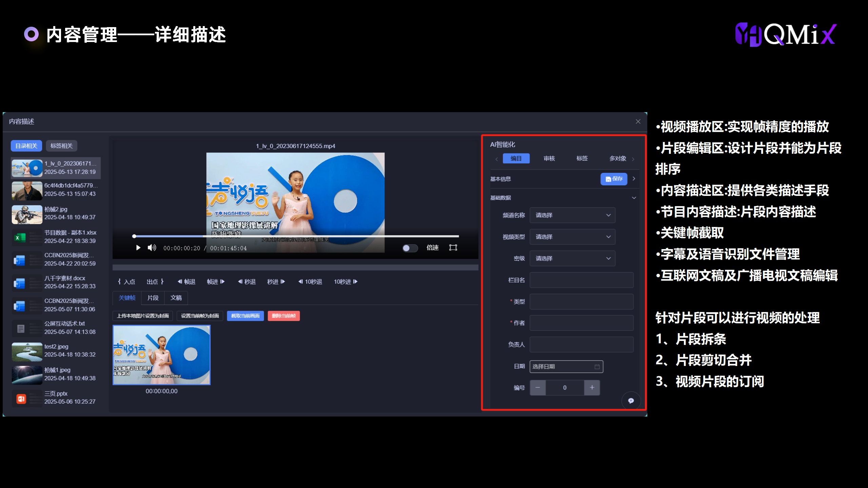Open the 频道名称 dropdown
The height and width of the screenshot is (488, 868).
(572, 215)
